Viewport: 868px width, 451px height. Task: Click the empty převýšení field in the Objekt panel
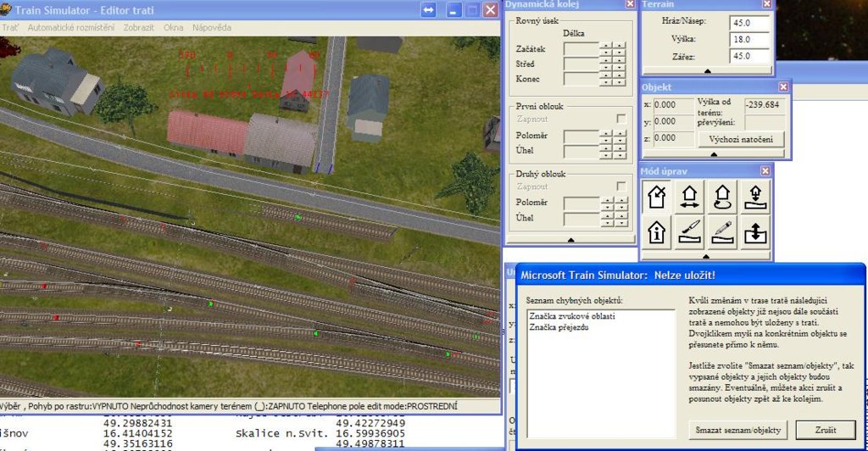coord(765,122)
